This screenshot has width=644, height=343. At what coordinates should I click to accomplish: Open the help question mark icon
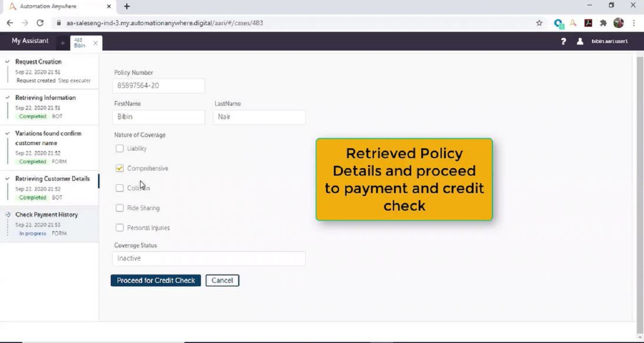[563, 41]
